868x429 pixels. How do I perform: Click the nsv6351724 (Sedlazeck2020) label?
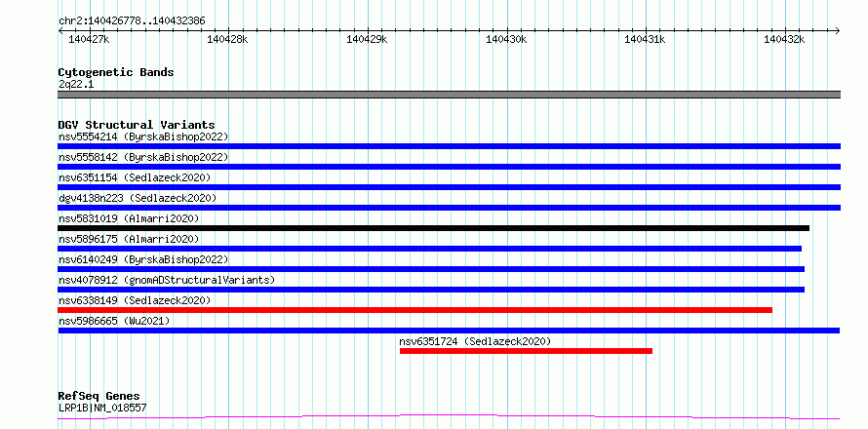pos(475,341)
